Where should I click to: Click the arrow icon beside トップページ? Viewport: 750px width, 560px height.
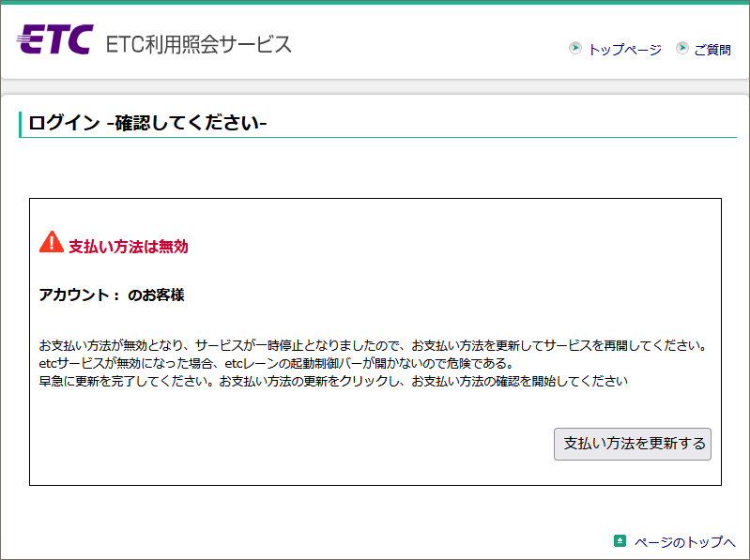(574, 48)
